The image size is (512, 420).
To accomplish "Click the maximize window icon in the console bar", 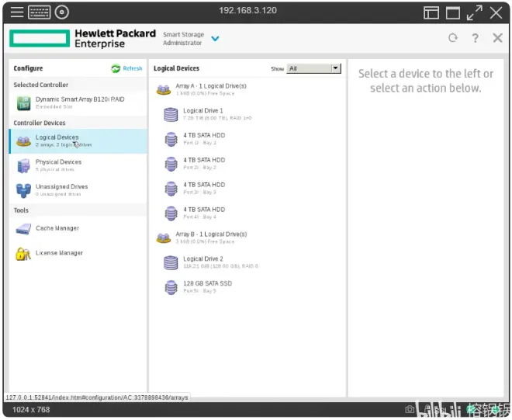I will [453, 13].
